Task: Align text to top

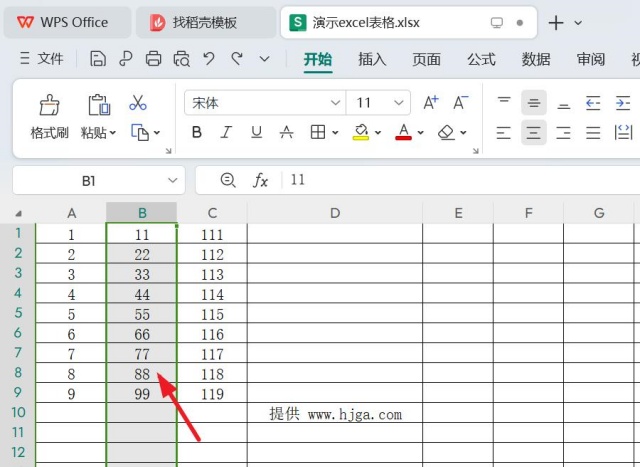Action: [x=504, y=102]
